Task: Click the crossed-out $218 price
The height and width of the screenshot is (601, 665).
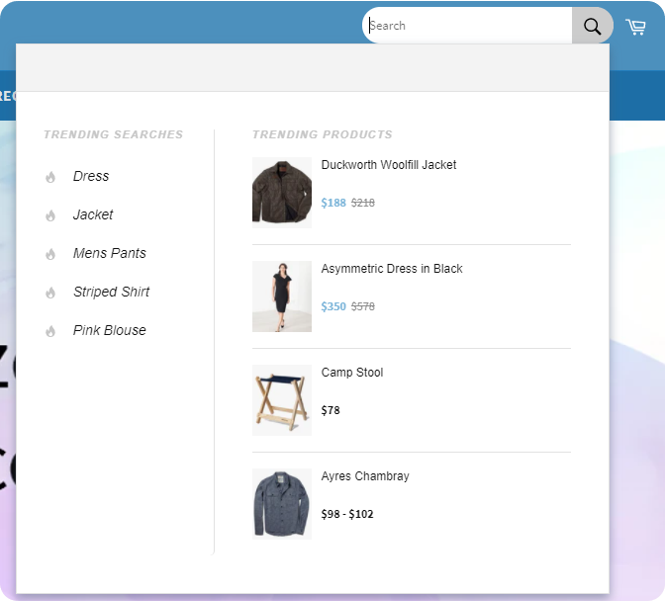Action: coord(363,203)
